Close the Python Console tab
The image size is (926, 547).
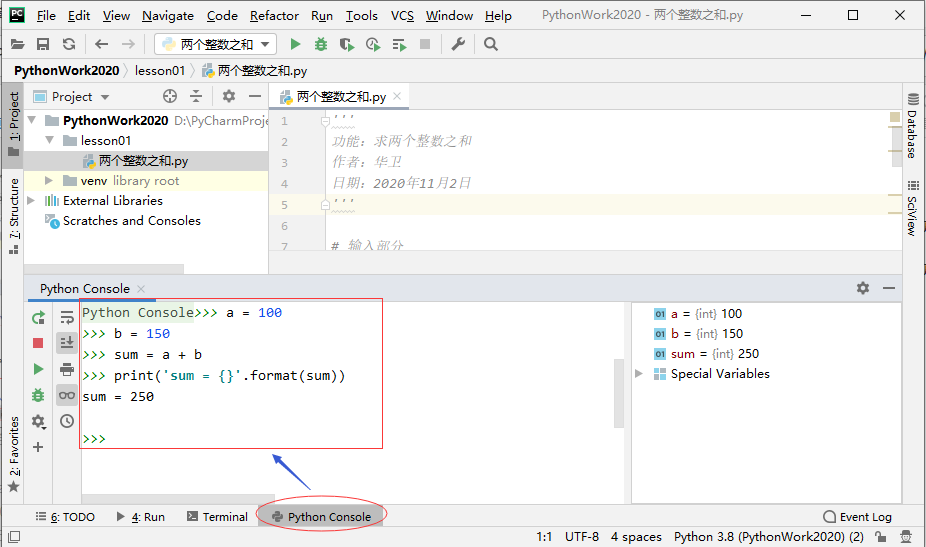pos(141,289)
